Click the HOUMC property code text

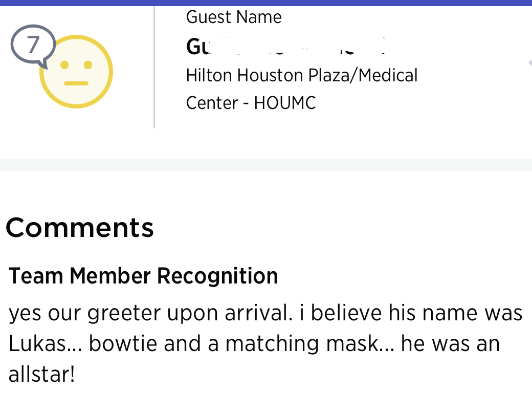[x=285, y=103]
